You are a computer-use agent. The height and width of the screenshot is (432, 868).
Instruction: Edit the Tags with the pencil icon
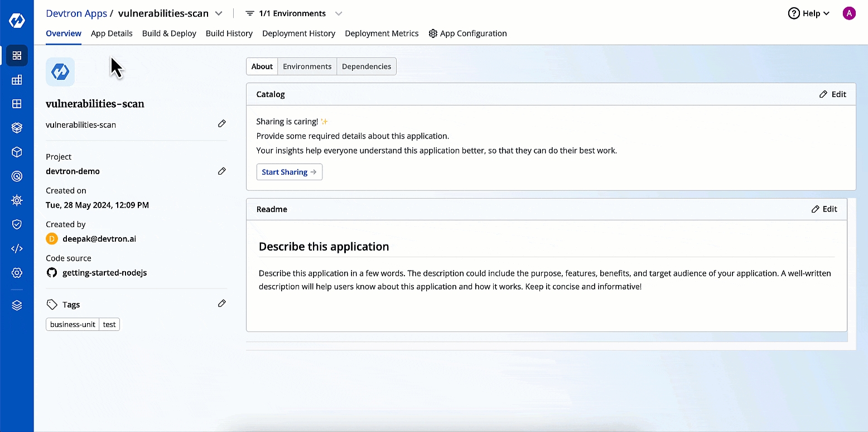(221, 304)
